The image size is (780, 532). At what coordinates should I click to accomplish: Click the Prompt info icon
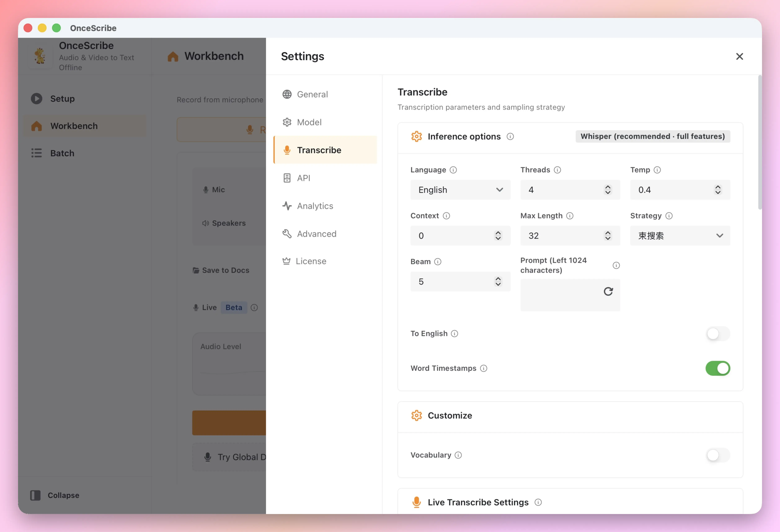click(x=616, y=266)
